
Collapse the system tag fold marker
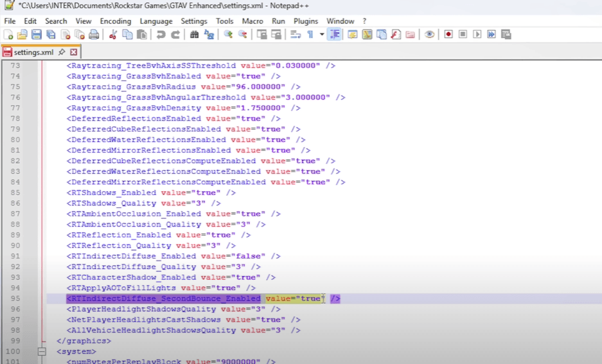pyautogui.click(x=42, y=351)
